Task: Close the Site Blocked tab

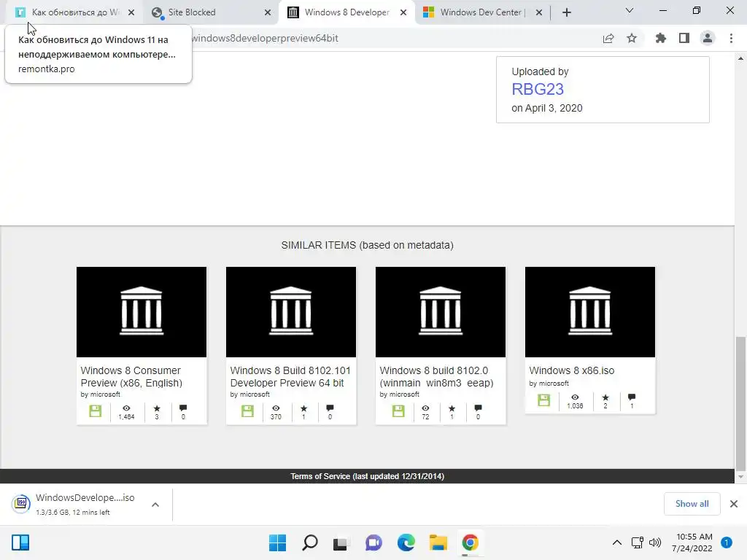Action: 268,12
